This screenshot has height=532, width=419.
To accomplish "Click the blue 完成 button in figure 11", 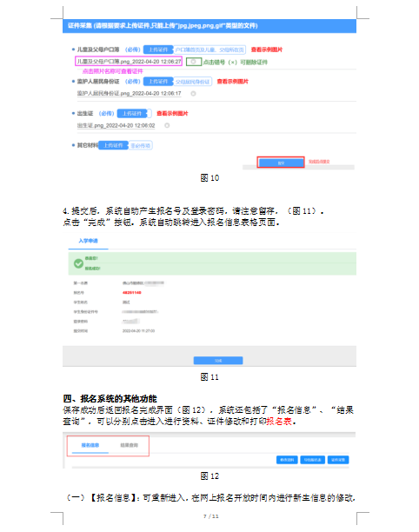I will [x=218, y=361].
